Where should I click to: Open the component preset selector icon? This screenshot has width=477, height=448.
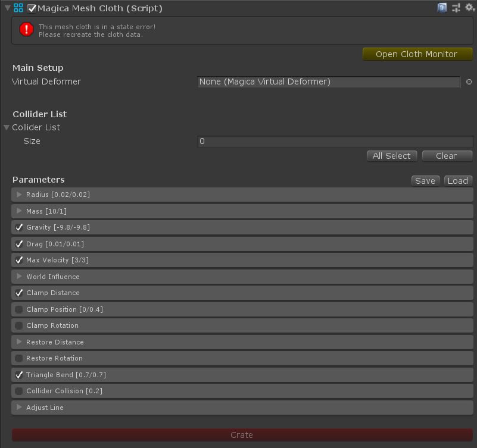pos(456,8)
